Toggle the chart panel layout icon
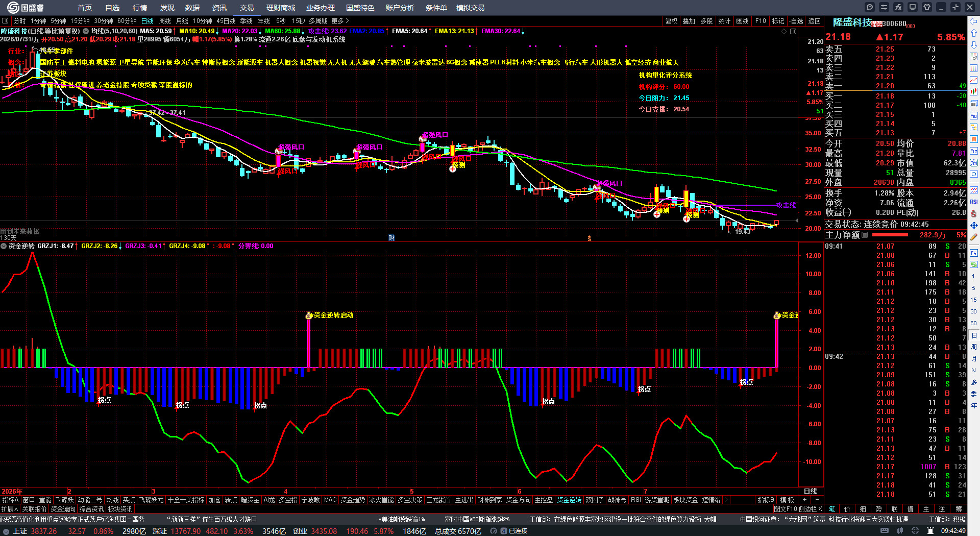This screenshot has height=536, width=980. (x=5, y=21)
